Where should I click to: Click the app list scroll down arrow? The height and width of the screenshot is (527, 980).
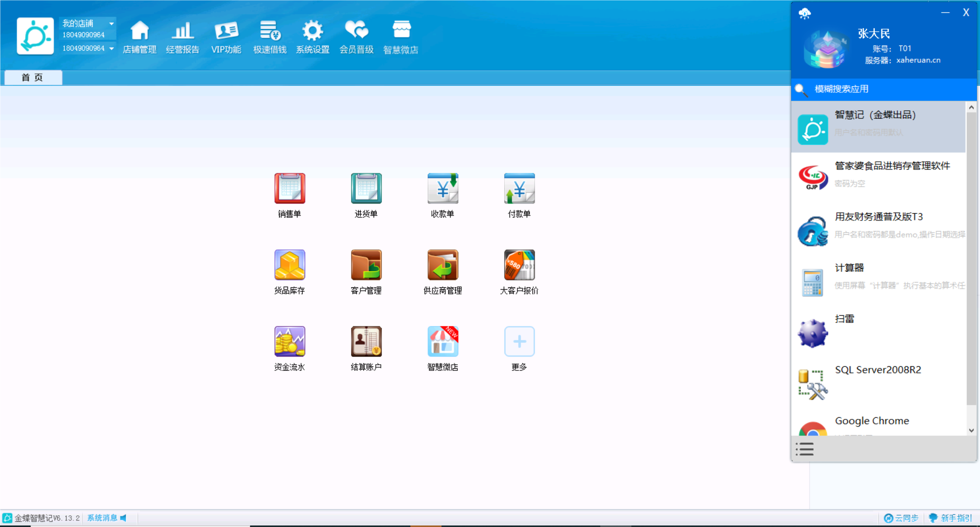click(971, 430)
